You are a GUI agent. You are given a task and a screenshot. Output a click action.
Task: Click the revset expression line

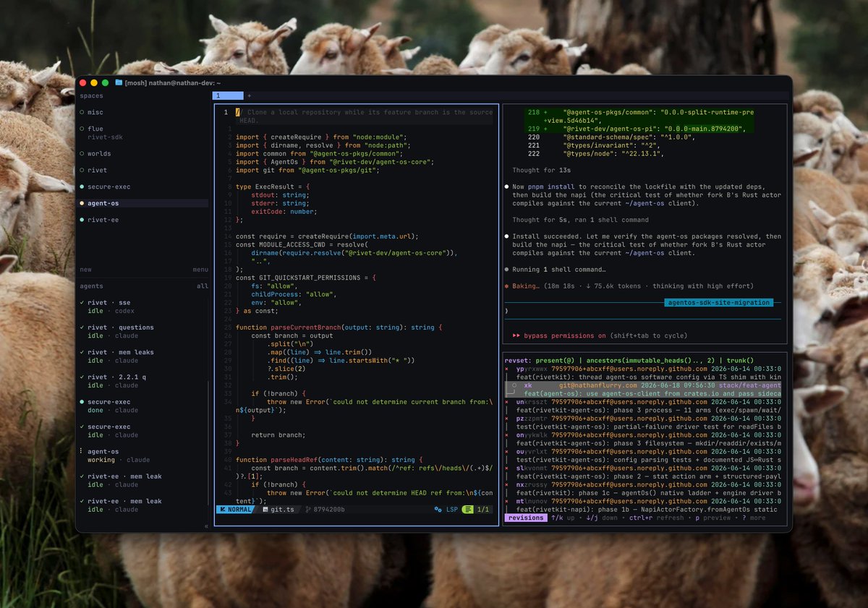coord(629,361)
